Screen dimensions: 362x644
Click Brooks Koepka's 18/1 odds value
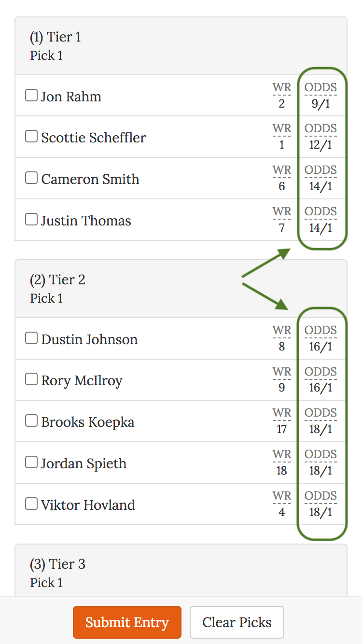(320, 430)
